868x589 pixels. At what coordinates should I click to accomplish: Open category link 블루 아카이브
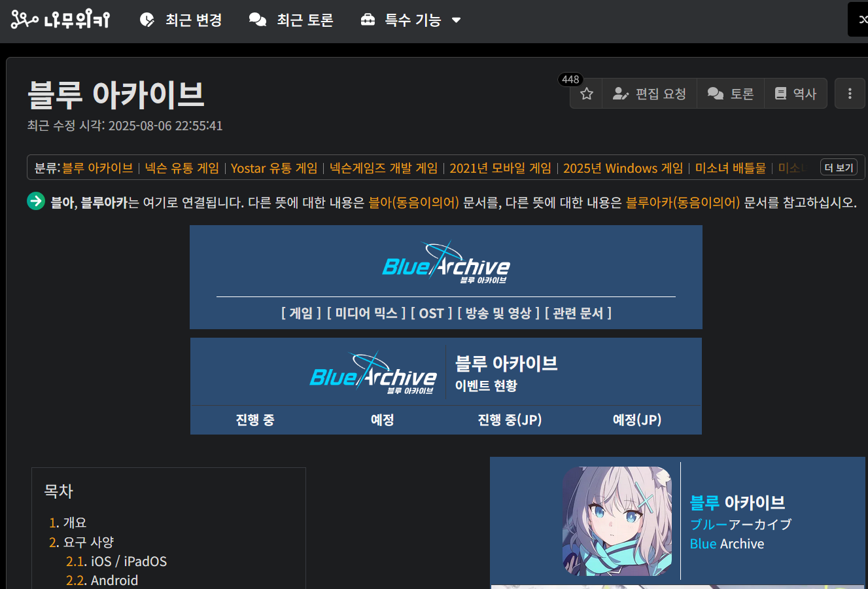pyautogui.click(x=97, y=168)
